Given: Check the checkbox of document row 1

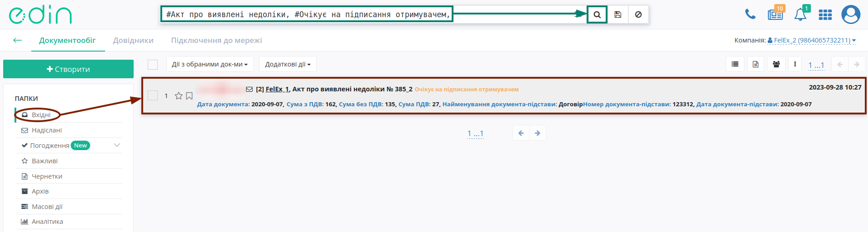Looking at the screenshot, I should [x=153, y=95].
